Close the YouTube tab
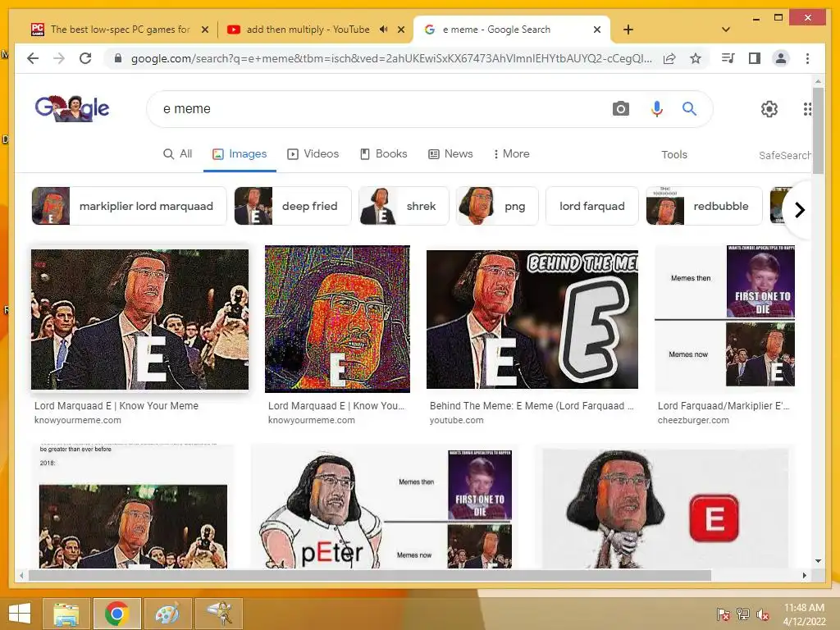 tap(400, 30)
